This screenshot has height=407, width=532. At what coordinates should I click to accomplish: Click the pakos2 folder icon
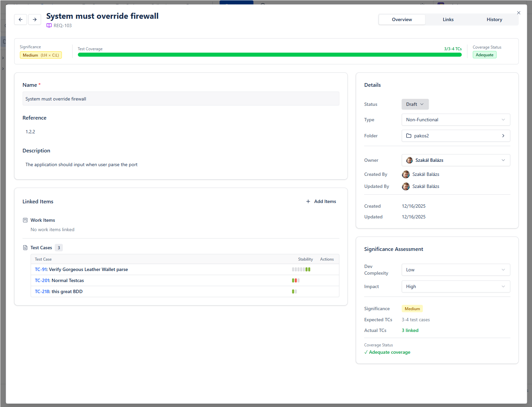coord(409,136)
